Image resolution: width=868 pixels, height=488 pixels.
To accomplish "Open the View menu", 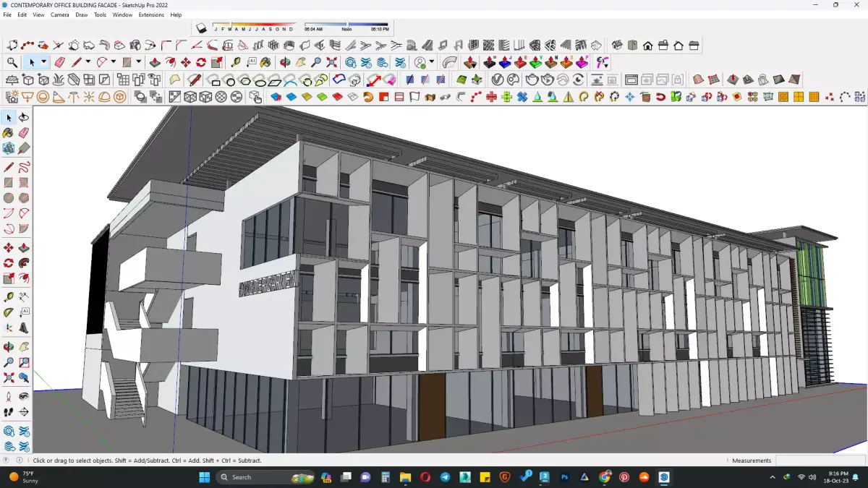I will coord(38,14).
